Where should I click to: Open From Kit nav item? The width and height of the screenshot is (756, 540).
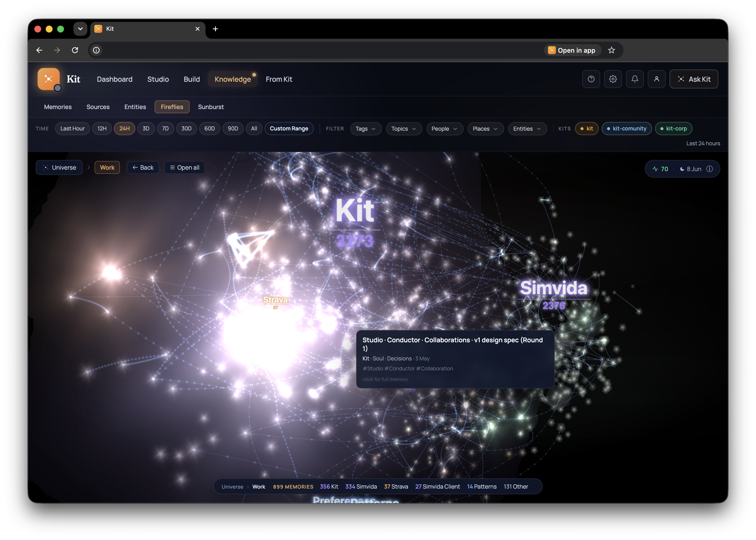279,79
